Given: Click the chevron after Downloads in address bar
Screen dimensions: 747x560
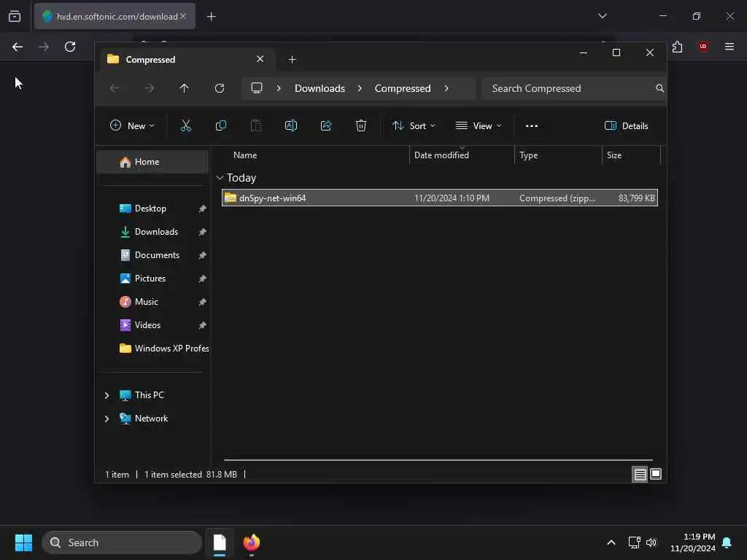Looking at the screenshot, I should [360, 88].
